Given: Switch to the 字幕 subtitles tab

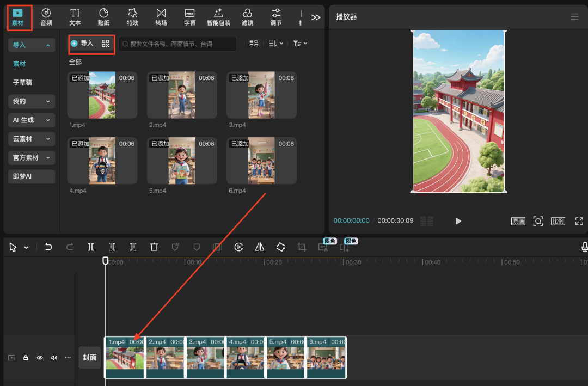Looking at the screenshot, I should tap(189, 17).
